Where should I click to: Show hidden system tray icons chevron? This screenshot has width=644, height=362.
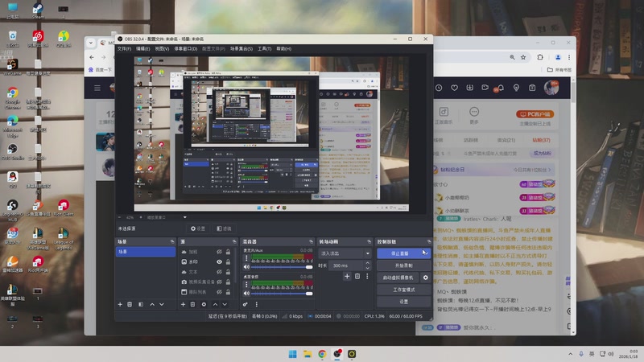coord(570,354)
